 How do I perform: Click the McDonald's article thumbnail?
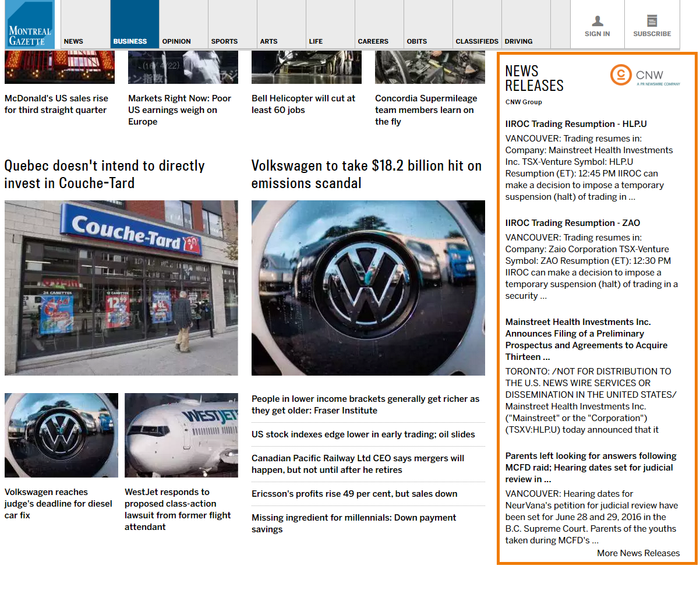(x=59, y=67)
